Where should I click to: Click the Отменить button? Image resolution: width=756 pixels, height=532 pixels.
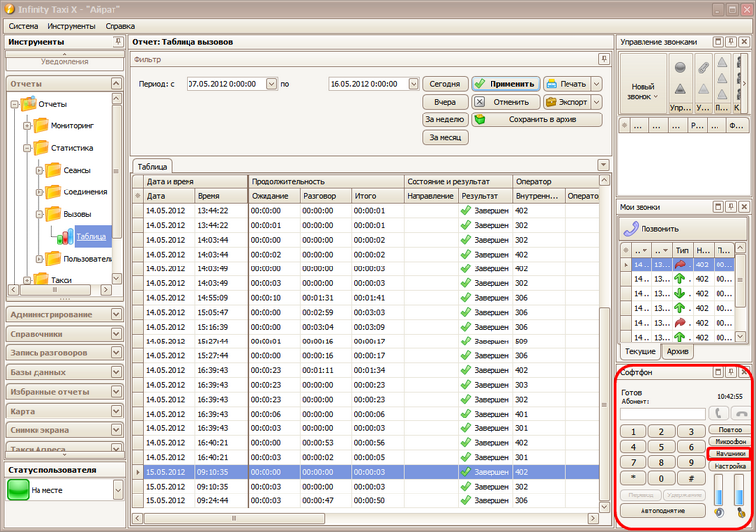click(x=505, y=102)
